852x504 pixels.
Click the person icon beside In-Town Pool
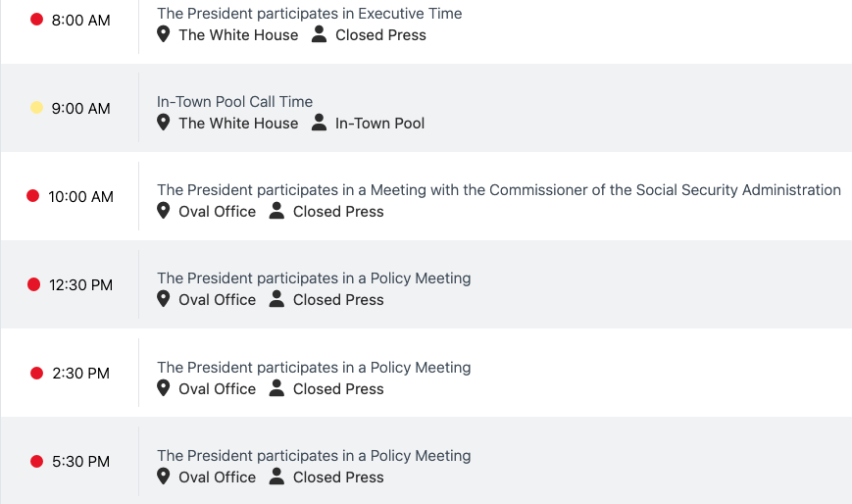click(x=319, y=123)
